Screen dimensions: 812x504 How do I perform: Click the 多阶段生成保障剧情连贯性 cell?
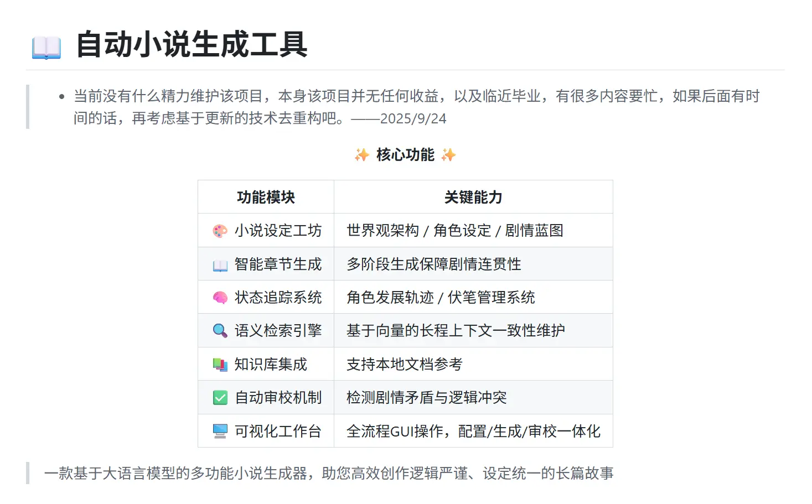434,264
